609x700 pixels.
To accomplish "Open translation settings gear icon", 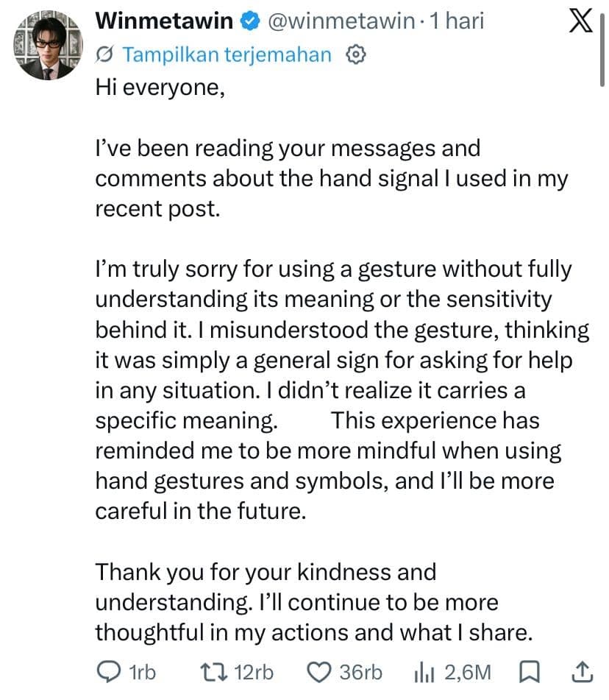I will tap(356, 54).
